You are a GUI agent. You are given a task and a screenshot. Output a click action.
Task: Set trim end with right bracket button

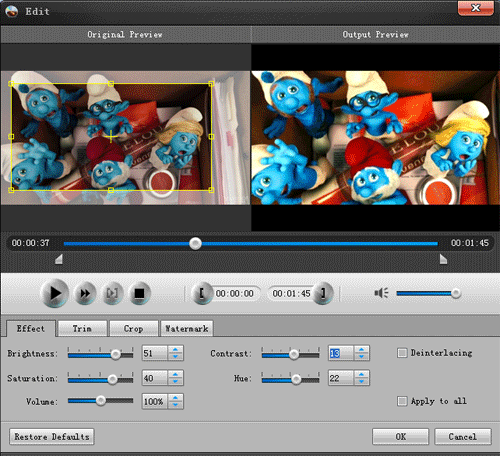[322, 293]
